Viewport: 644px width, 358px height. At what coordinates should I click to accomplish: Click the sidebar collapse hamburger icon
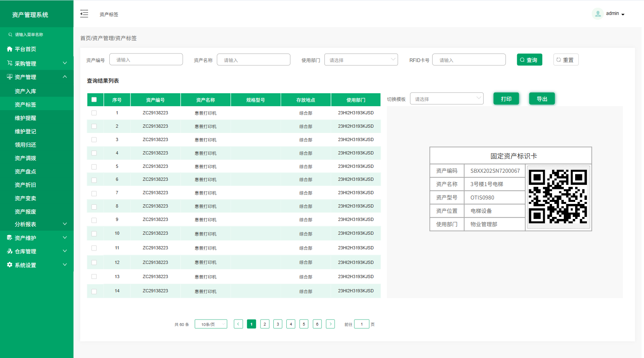point(84,14)
